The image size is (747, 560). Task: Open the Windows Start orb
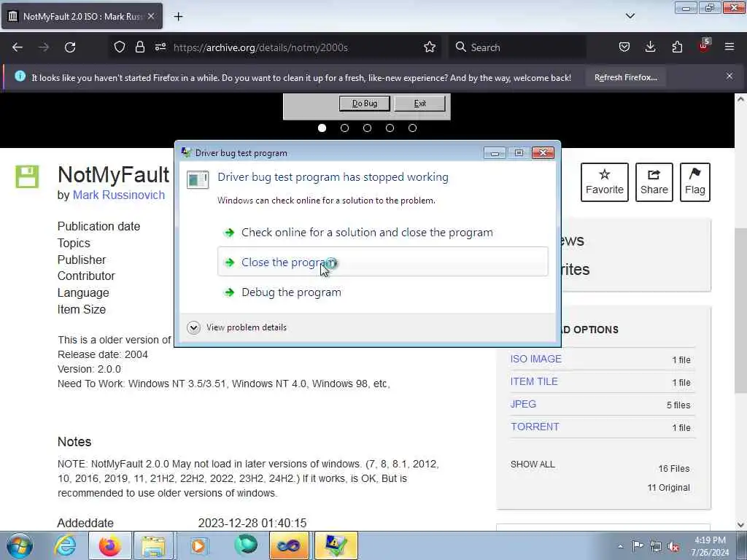pyautogui.click(x=19, y=545)
